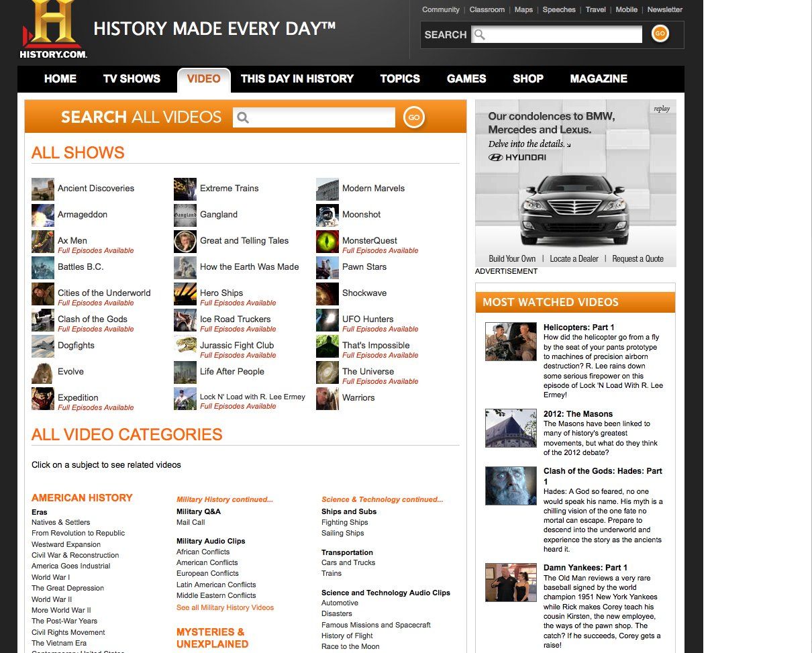
Task: Click the Gangland thumbnail icon
Action: coord(185,215)
